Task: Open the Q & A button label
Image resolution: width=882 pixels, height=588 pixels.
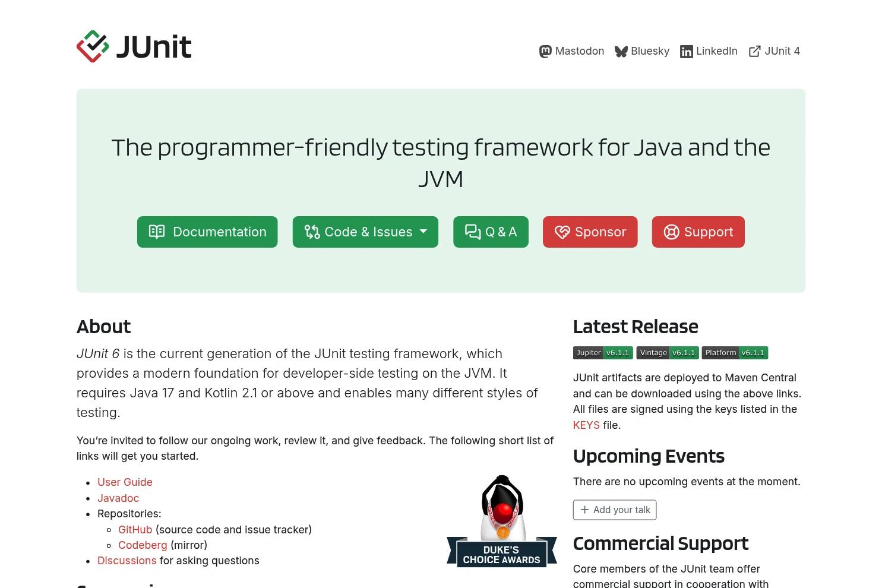Action: point(501,232)
